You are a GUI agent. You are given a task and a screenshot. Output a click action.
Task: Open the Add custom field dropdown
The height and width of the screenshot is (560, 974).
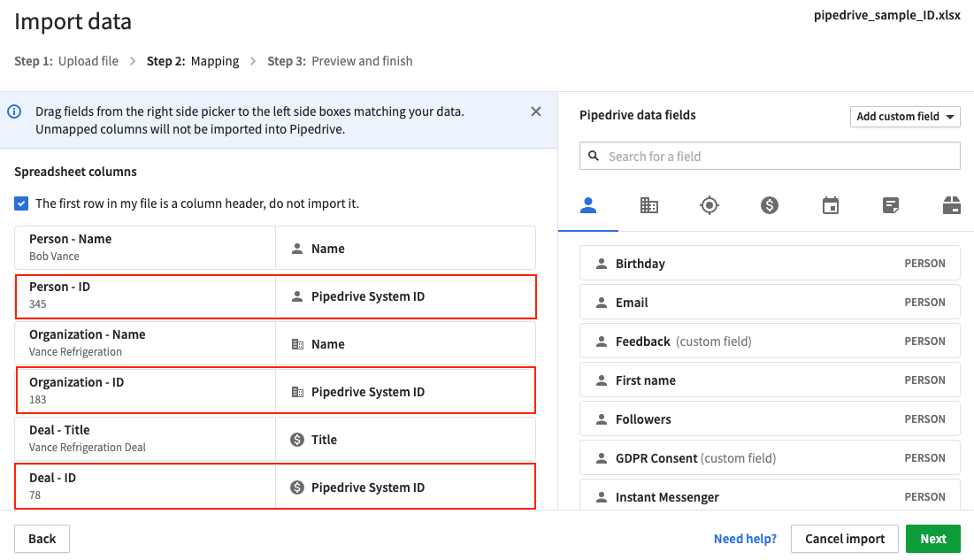pos(905,117)
